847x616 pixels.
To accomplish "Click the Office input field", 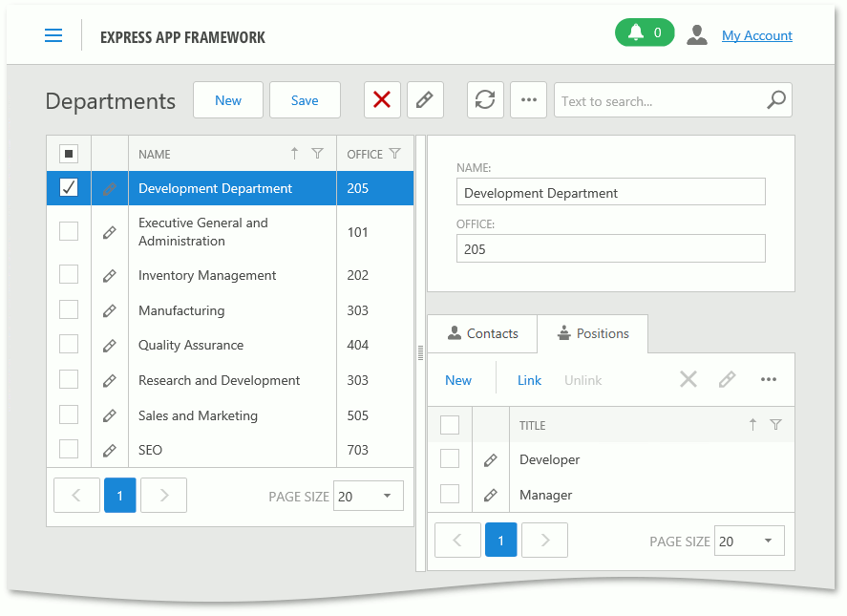I will click(x=610, y=249).
